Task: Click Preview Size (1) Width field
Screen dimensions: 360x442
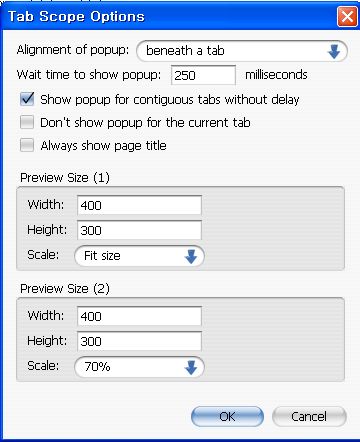Action: pos(139,205)
